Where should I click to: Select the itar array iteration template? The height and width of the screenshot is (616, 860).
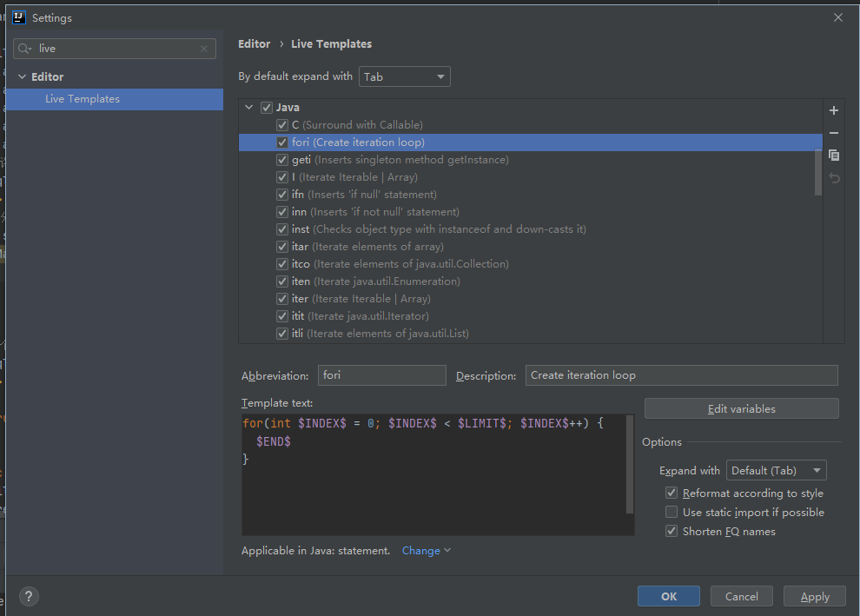(x=531, y=247)
